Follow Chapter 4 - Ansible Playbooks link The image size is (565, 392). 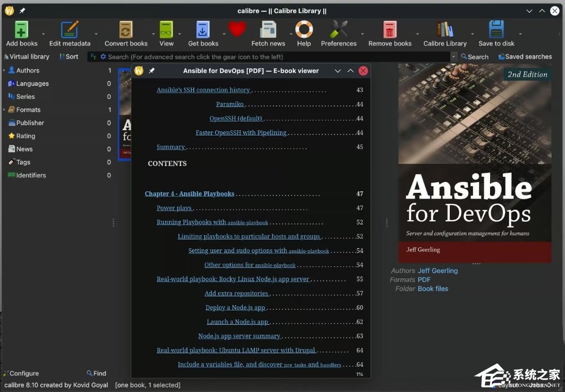(189, 194)
